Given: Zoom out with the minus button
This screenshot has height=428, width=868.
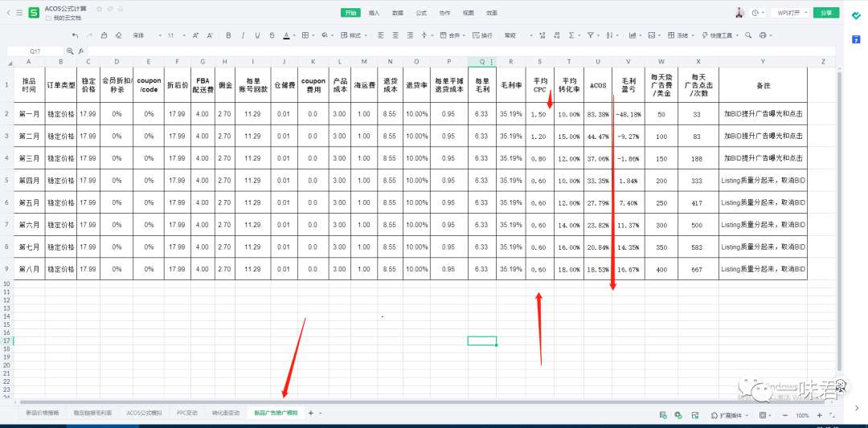Looking at the screenshot, I should pos(785,414).
